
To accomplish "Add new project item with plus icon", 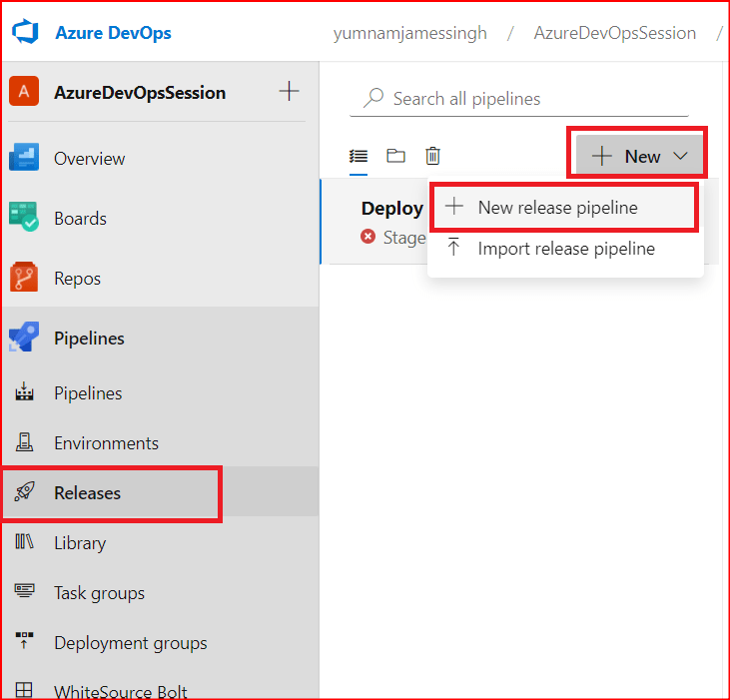I will pyautogui.click(x=289, y=92).
